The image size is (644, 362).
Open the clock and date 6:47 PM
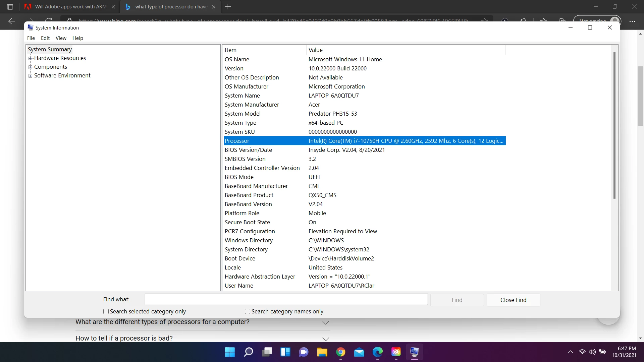pos(624,352)
